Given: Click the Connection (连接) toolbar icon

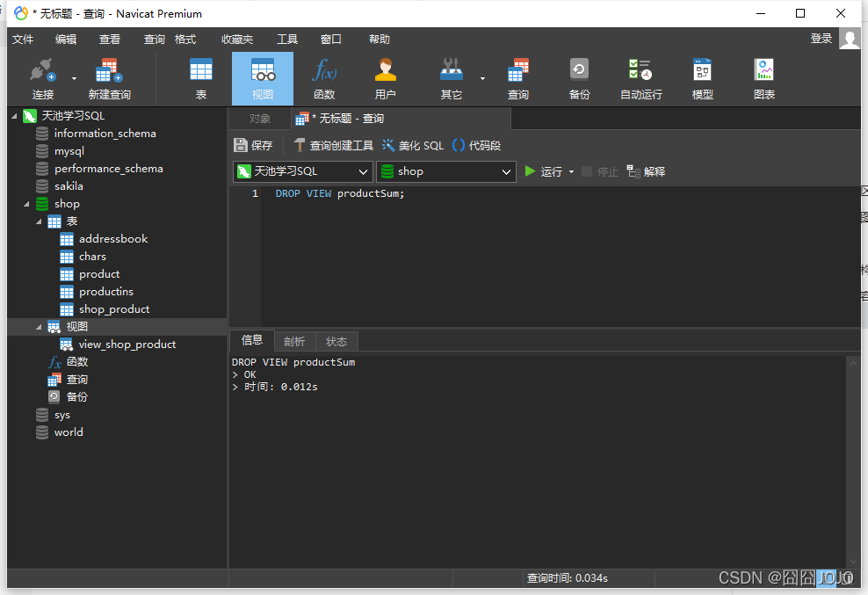Looking at the screenshot, I should (x=43, y=79).
